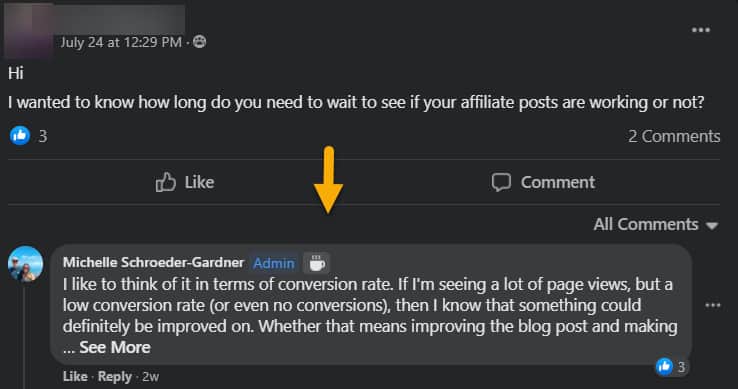Viewport: 738px width, 389px height.
Task: Click Reply under Michelle's comment
Action: tap(114, 377)
